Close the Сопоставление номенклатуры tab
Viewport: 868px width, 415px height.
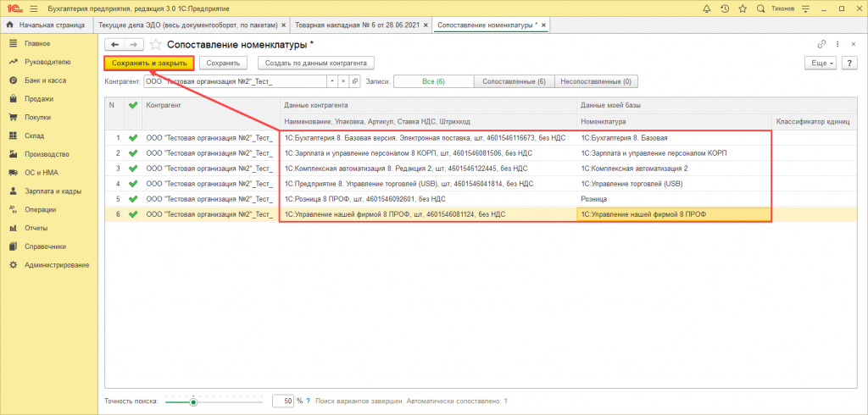(543, 25)
